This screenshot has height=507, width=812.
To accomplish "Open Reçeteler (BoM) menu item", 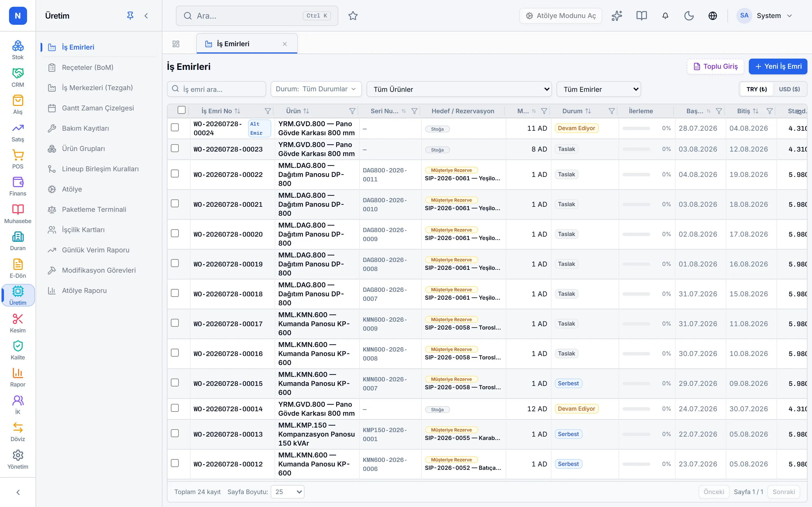I will pos(88,67).
